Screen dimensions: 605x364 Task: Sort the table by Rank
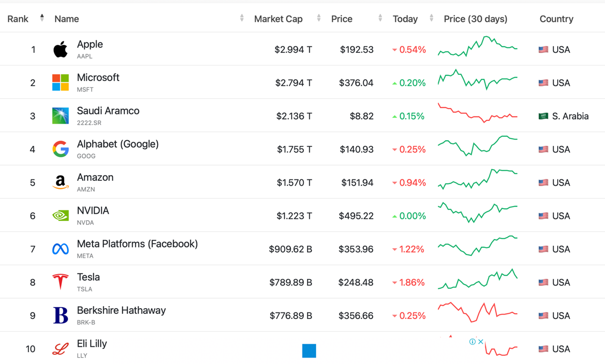click(x=42, y=17)
